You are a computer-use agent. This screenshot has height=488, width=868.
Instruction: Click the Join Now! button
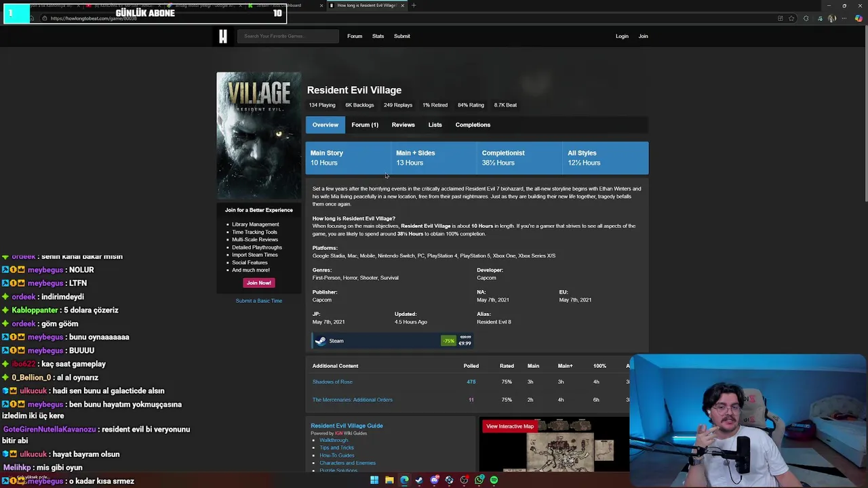click(x=258, y=283)
